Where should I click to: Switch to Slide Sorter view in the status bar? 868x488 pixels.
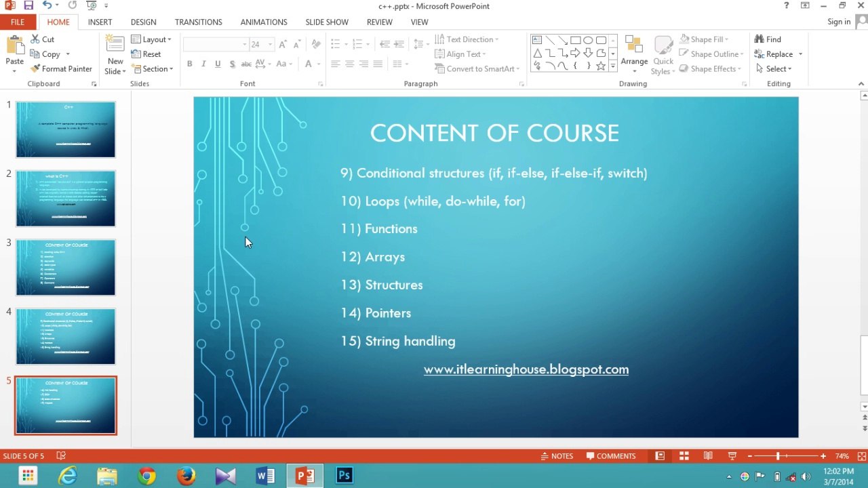[684, 456]
